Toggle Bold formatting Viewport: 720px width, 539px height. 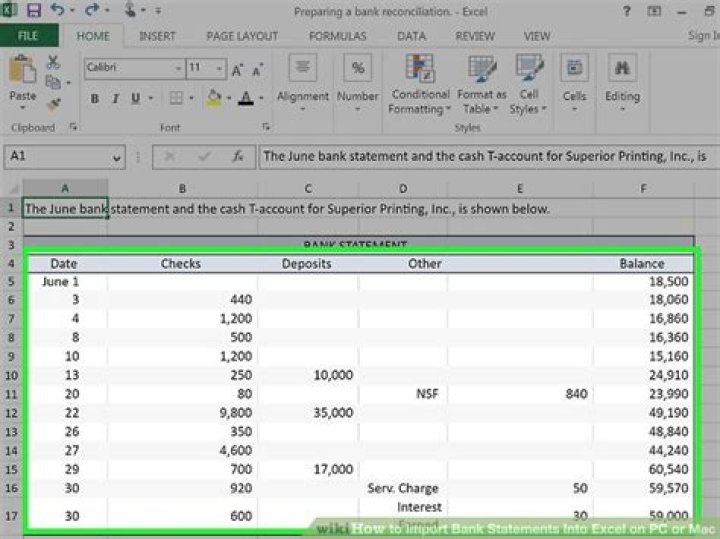tap(95, 99)
